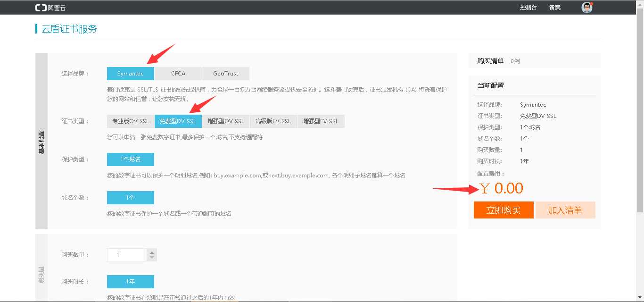This screenshot has height=302, width=644.
Task: Click 免费型DV SSL value in current configuration
Action: click(538, 116)
